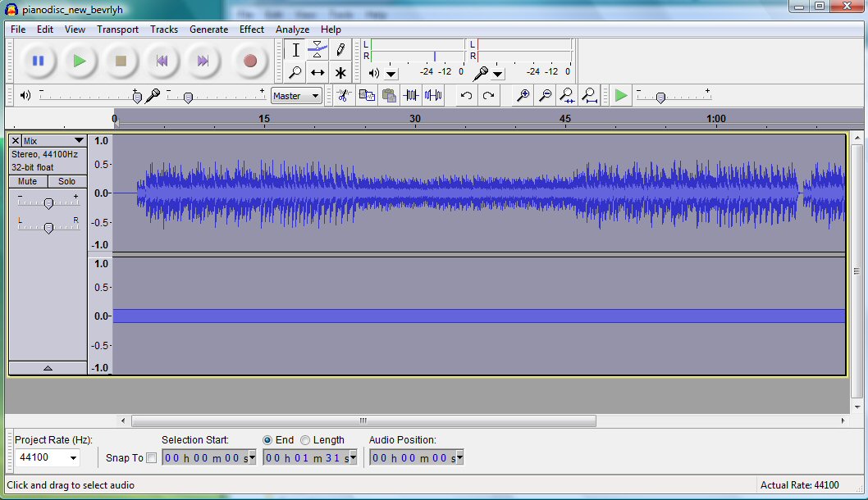Image resolution: width=868 pixels, height=500 pixels.
Task: Open the Generate menu
Action: click(x=208, y=30)
